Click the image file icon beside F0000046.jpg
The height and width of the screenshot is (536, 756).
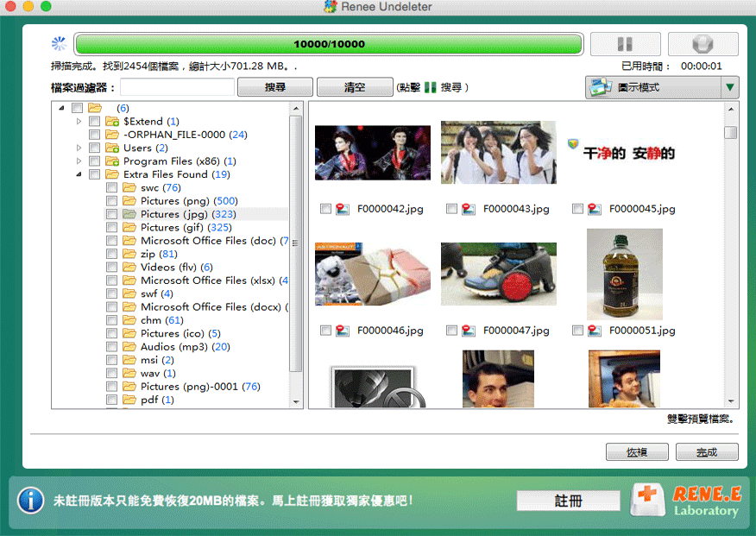click(343, 331)
